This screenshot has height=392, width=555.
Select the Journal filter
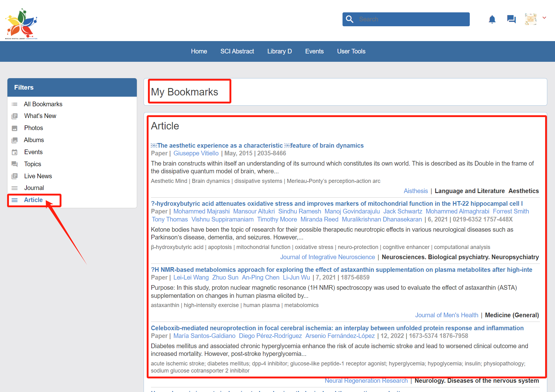pyautogui.click(x=34, y=188)
